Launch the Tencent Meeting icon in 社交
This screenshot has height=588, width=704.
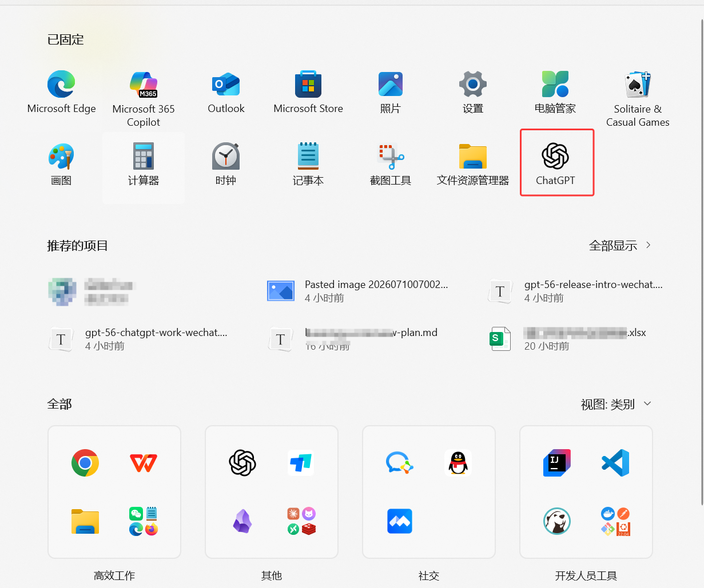click(400, 521)
